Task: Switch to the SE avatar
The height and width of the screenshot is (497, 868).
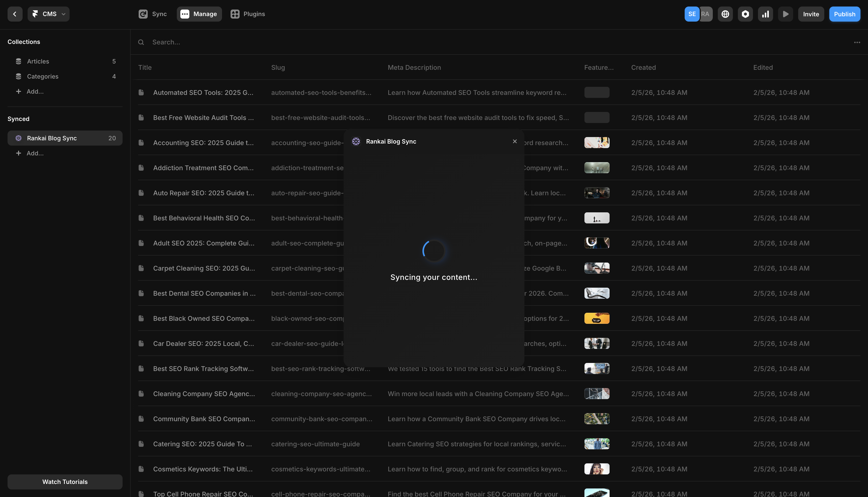Action: (692, 14)
